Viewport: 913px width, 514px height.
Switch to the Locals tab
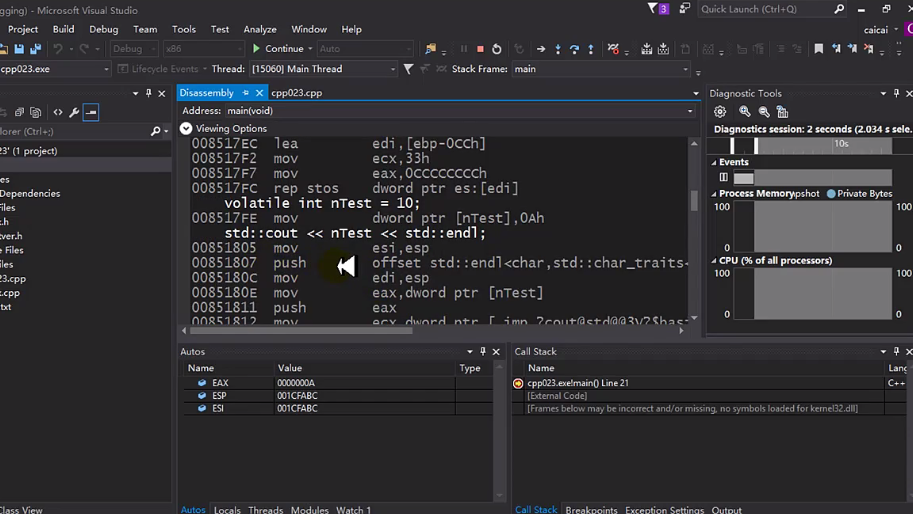pyautogui.click(x=227, y=509)
